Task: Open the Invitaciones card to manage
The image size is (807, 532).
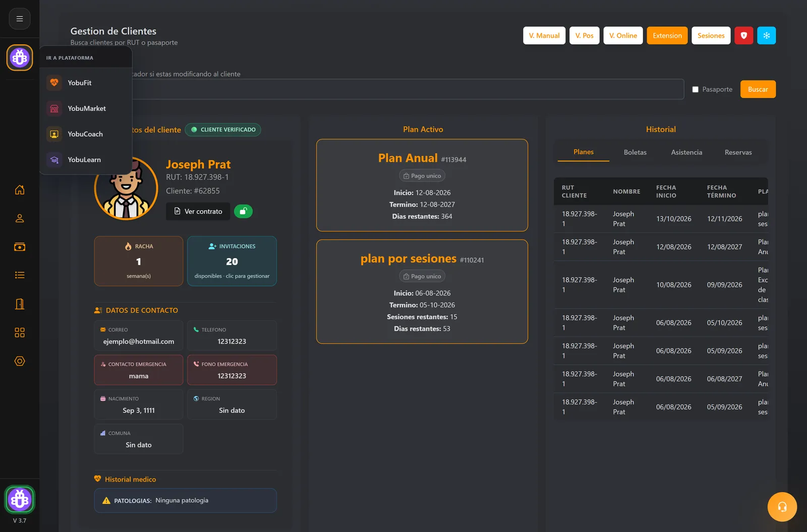Action: point(232,261)
